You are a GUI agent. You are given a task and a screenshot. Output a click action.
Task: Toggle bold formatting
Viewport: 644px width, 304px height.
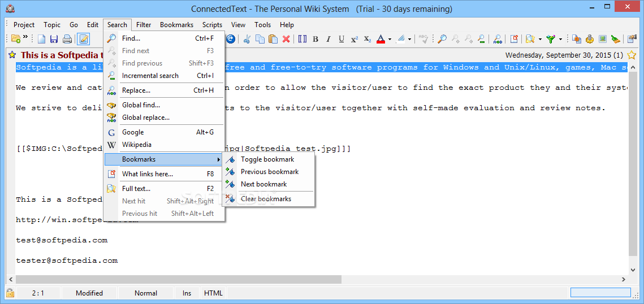(315, 40)
